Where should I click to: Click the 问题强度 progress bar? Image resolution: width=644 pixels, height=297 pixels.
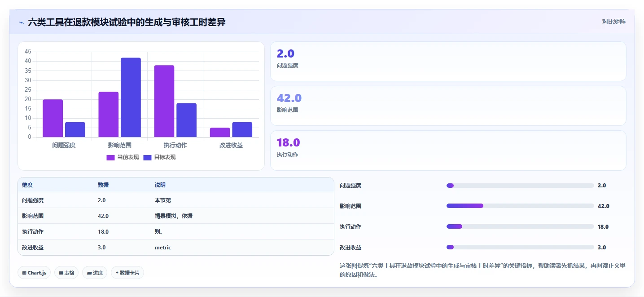pyautogui.click(x=520, y=186)
